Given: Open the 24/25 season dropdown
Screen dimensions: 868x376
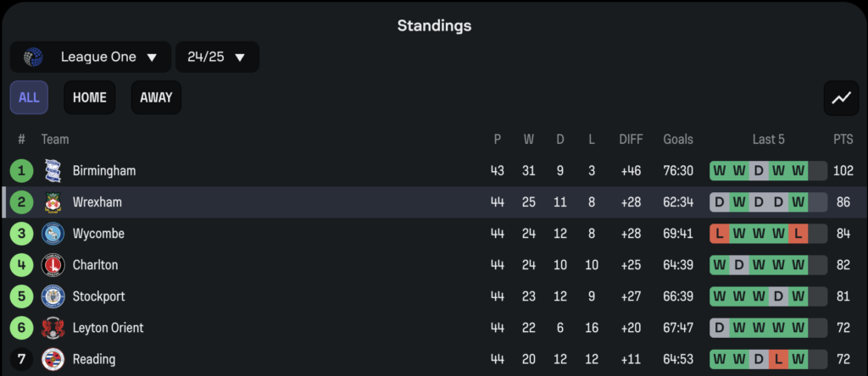Looking at the screenshot, I should click(218, 57).
